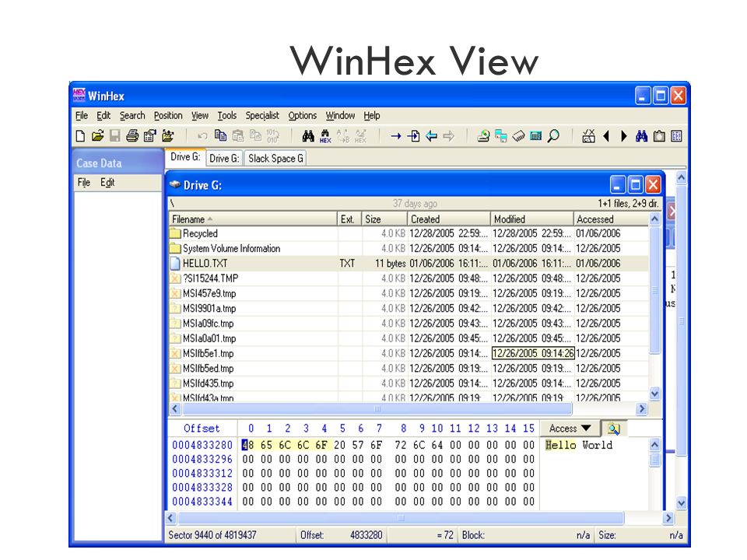Open the RAM editor chip icon

(518, 136)
